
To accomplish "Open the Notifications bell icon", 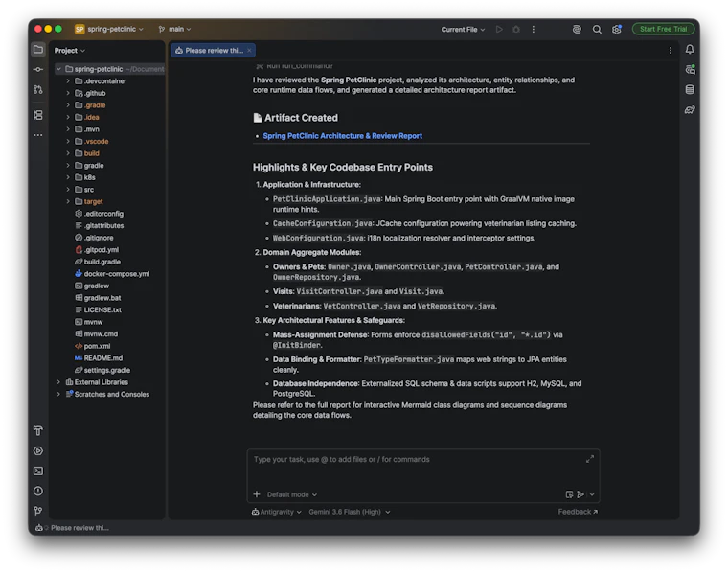I will click(690, 49).
